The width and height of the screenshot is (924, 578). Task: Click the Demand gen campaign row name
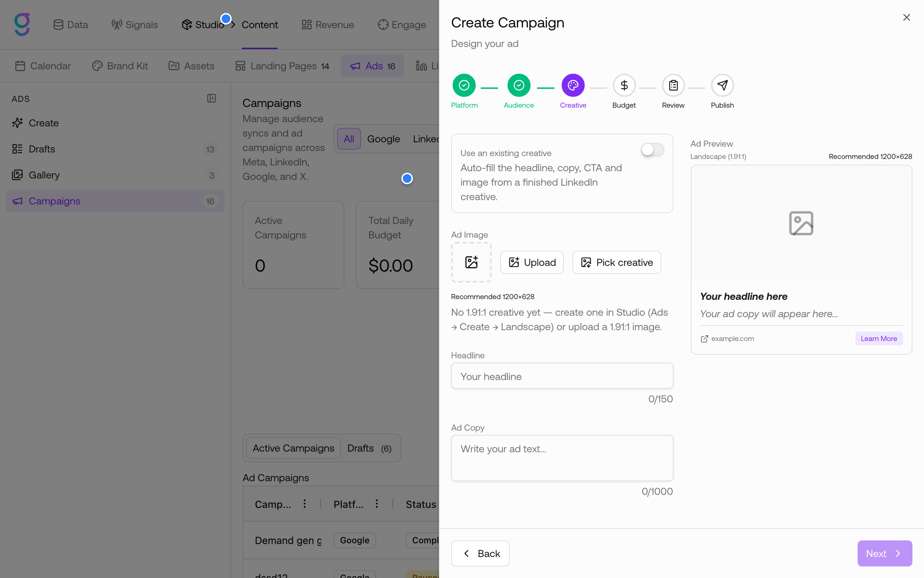[x=288, y=540]
